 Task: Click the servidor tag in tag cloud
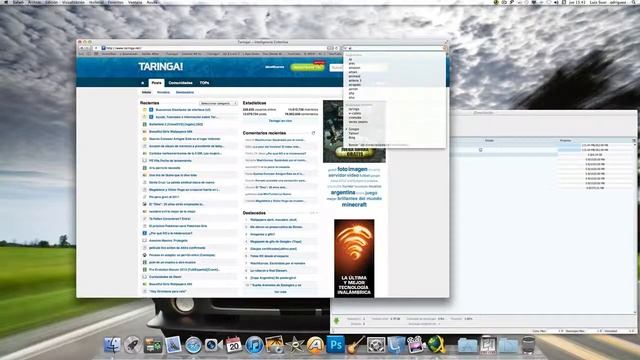[x=337, y=175]
